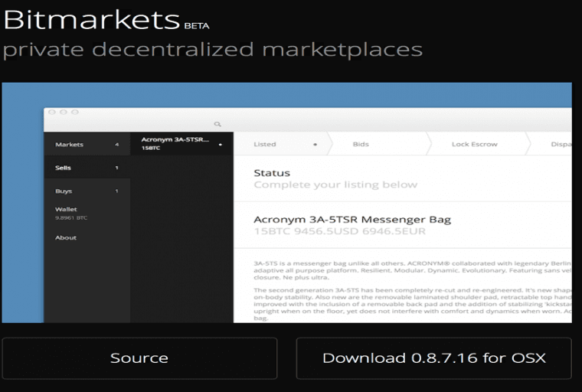Click the wallet balance '9.8961 BTC'
This screenshot has height=392, width=582.
(x=71, y=218)
